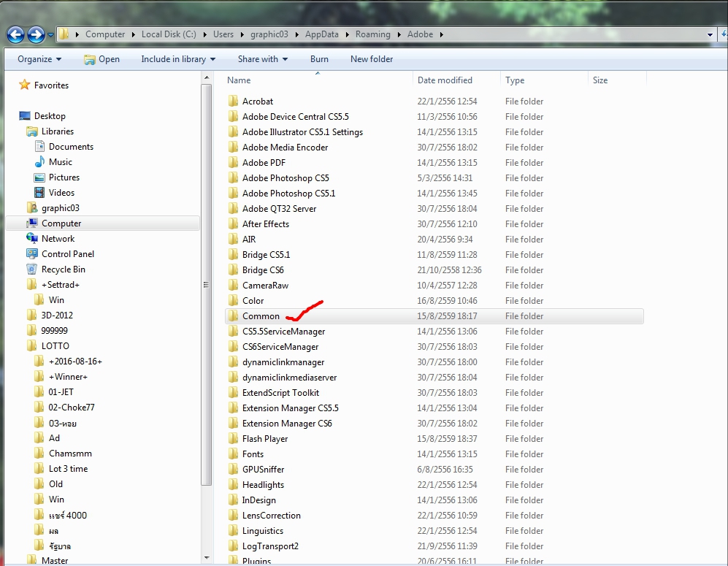This screenshot has height=566, width=728.
Task: Click the Roaming breadcrumb segment
Action: pyautogui.click(x=373, y=34)
